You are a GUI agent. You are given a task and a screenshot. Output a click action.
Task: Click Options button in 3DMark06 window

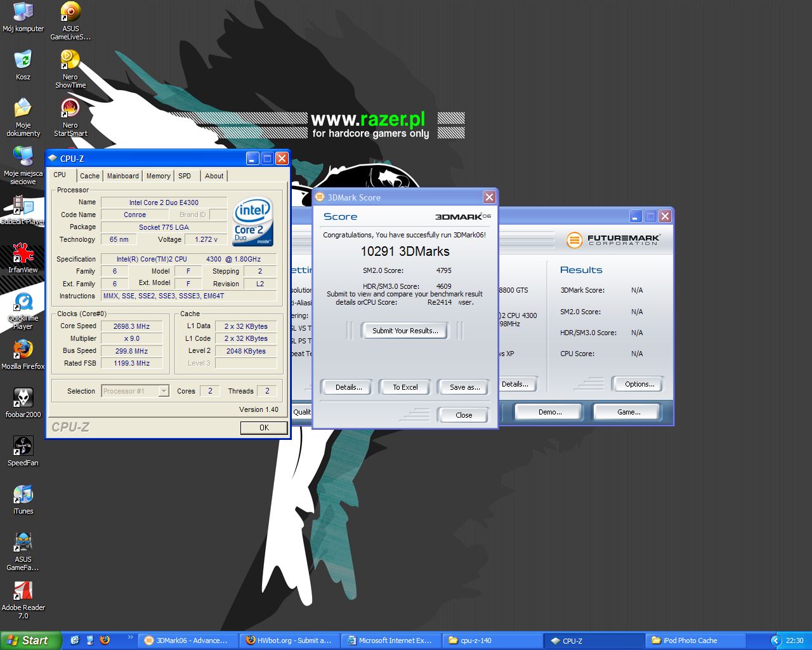(x=639, y=384)
